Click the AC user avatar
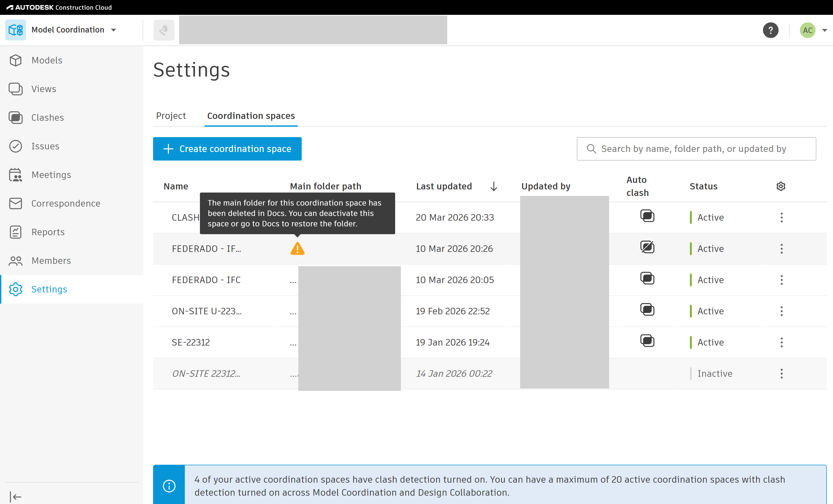 807,30
